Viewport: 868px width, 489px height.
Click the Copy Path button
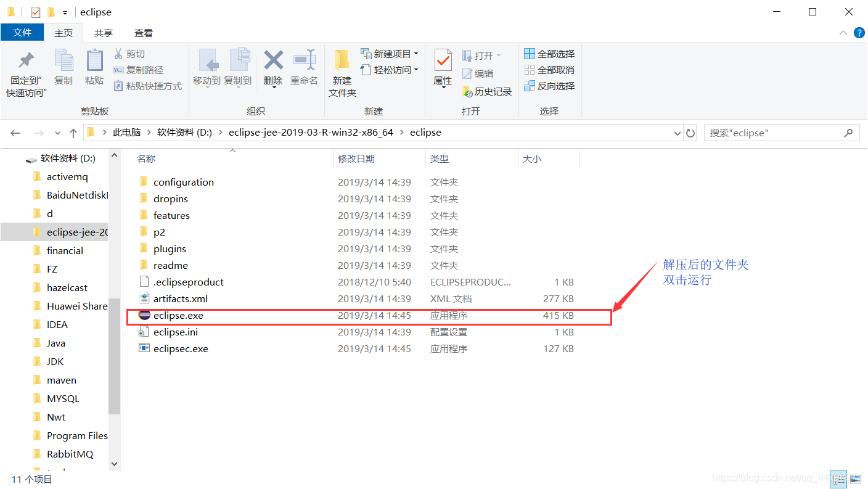[x=139, y=70]
